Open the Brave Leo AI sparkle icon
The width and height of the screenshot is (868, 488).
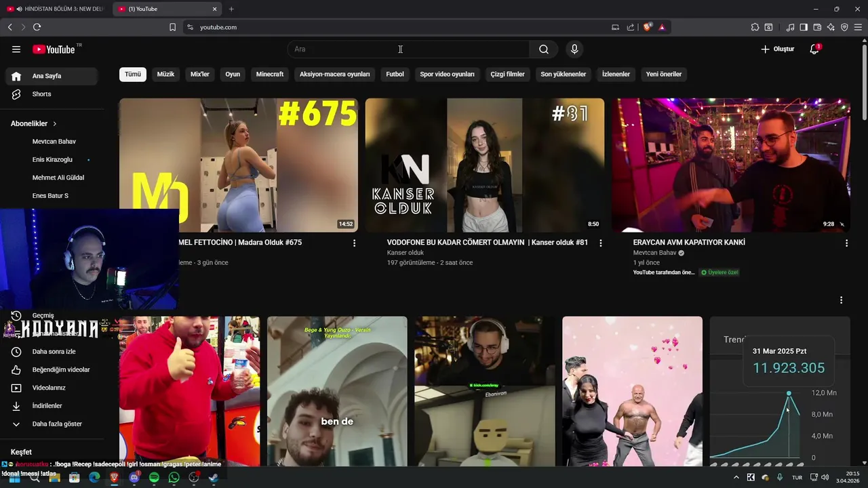[x=831, y=27]
